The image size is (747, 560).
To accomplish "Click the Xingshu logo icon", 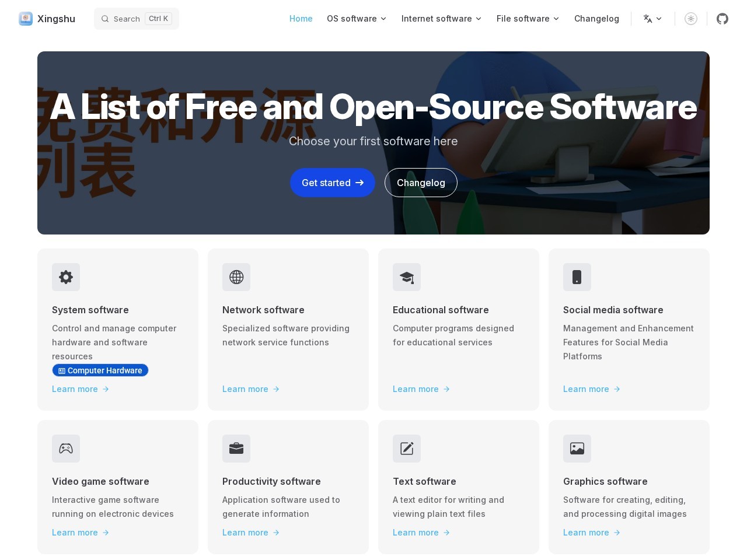I will click(26, 19).
